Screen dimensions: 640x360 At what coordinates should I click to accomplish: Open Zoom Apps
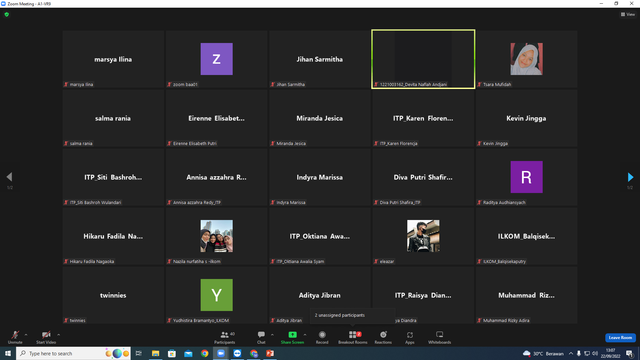pyautogui.click(x=410, y=337)
